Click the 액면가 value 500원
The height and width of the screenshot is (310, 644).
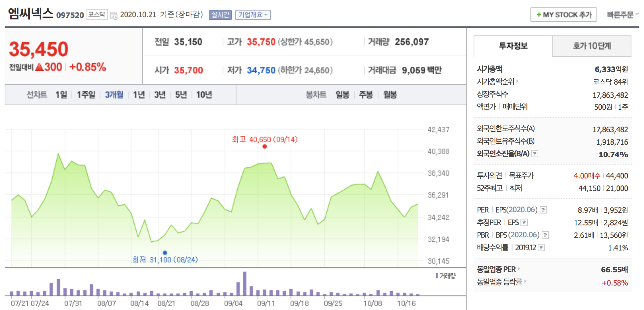coord(603,107)
